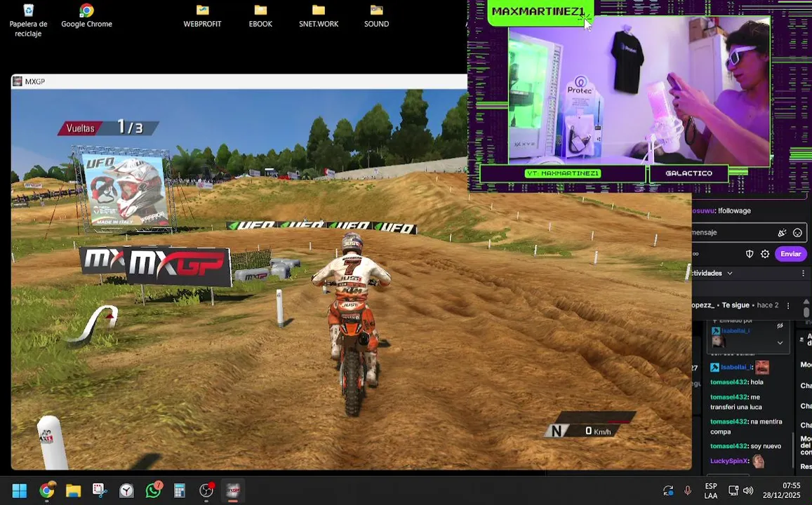Switch to Chrome from the taskbar
The image size is (812, 505).
click(x=46, y=490)
